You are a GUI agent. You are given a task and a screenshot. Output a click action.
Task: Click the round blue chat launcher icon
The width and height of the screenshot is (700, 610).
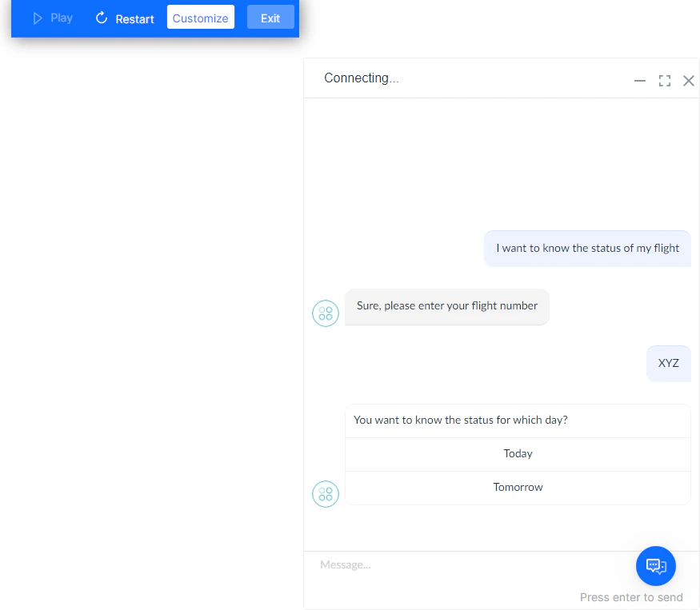pyautogui.click(x=656, y=566)
